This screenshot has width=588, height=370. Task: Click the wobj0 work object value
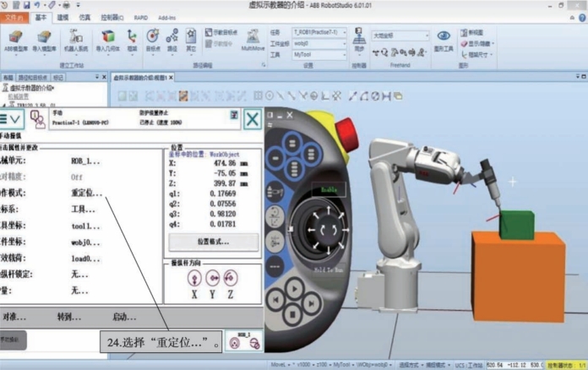[85, 242]
